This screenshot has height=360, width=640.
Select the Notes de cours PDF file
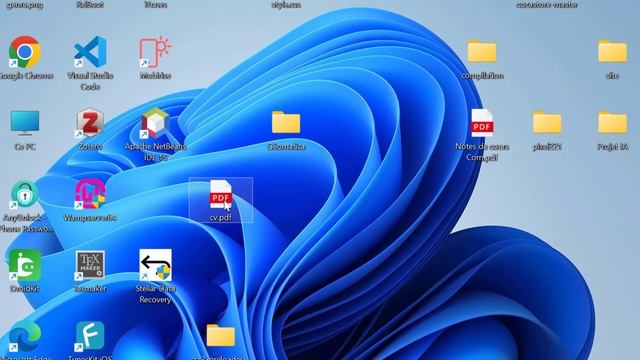coord(482,123)
